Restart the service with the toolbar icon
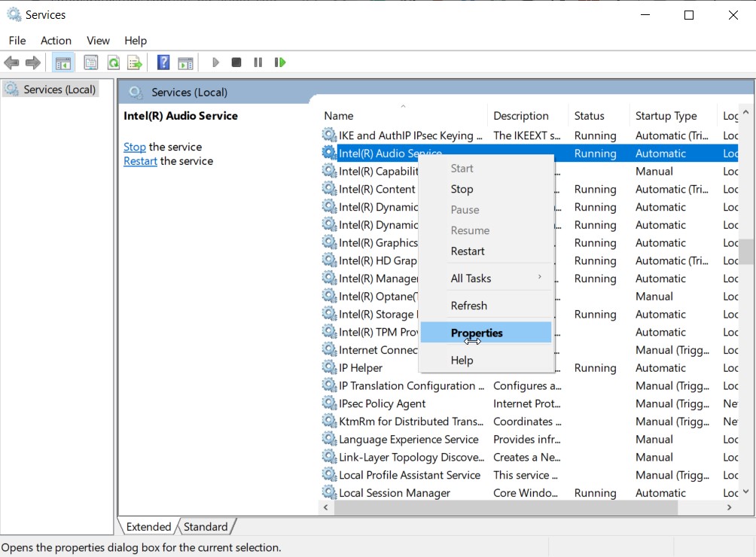756x557 pixels. 279,62
